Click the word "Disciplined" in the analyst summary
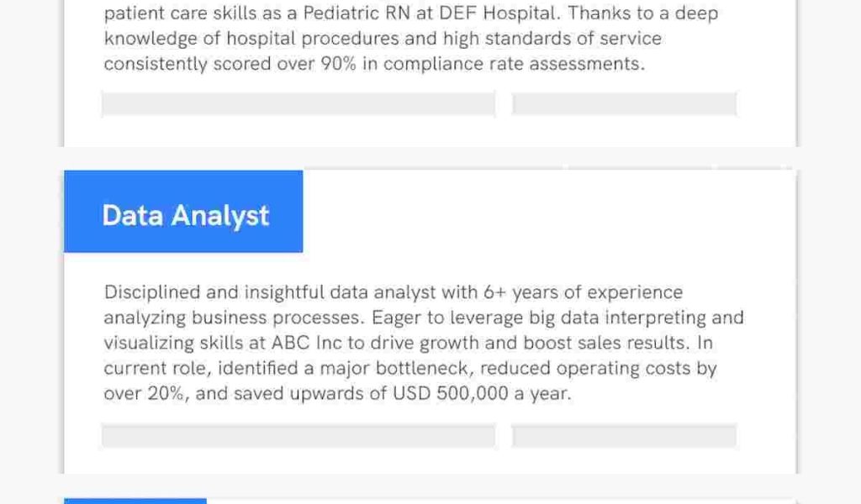Viewport: 861px width, 504px height. (152, 292)
